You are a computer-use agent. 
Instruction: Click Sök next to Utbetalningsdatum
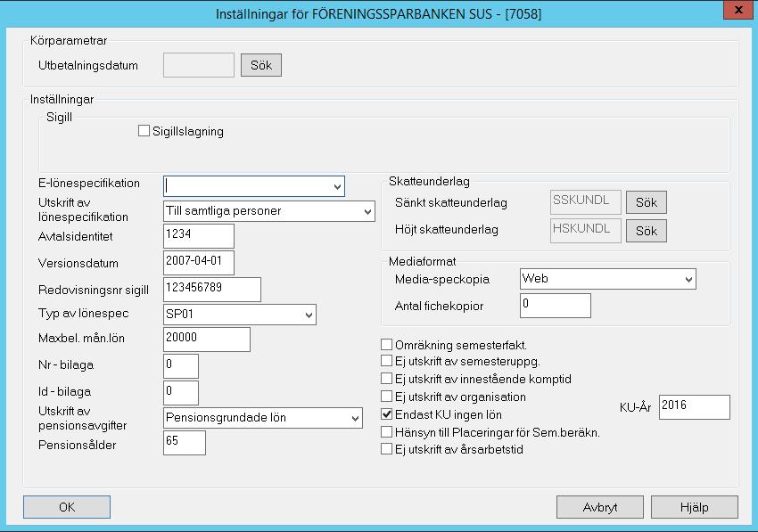click(261, 65)
